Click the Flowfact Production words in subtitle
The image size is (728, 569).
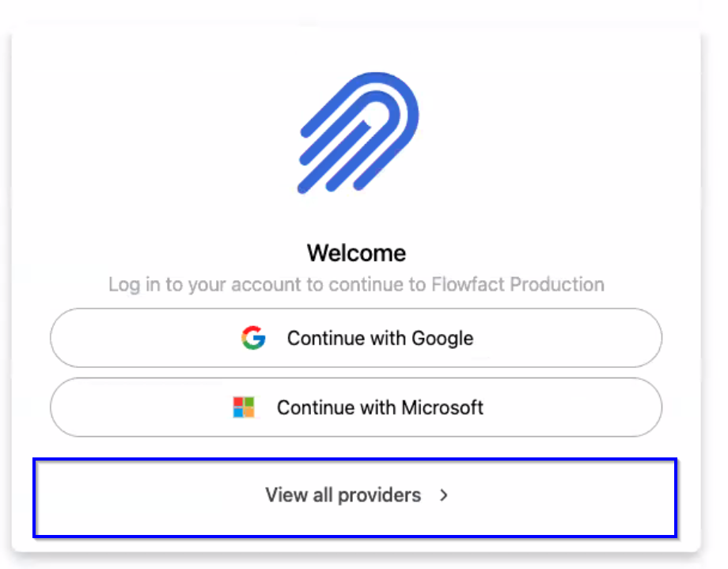point(518,284)
